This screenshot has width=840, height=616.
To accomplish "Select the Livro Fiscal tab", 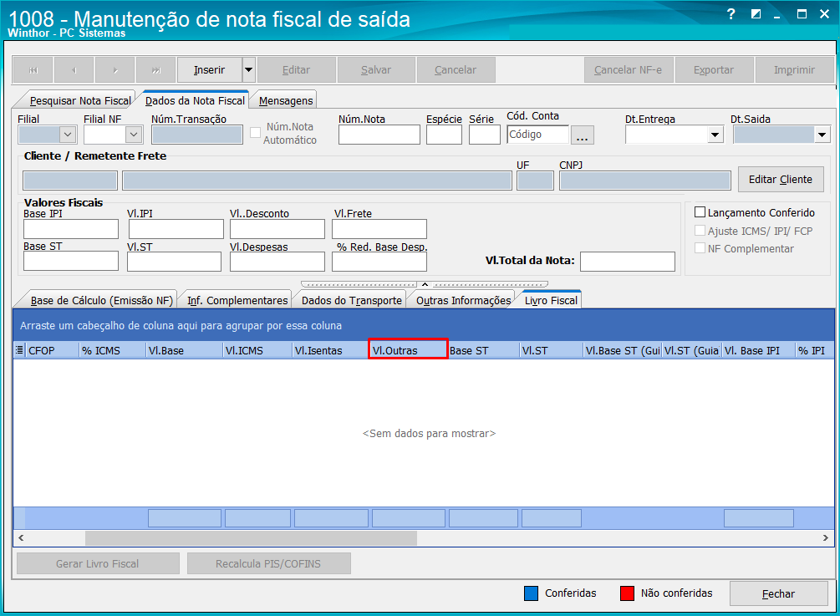I will click(x=552, y=301).
